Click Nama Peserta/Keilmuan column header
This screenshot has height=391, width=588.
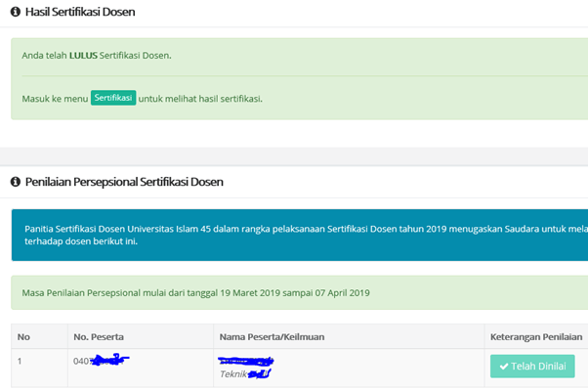pos(272,337)
